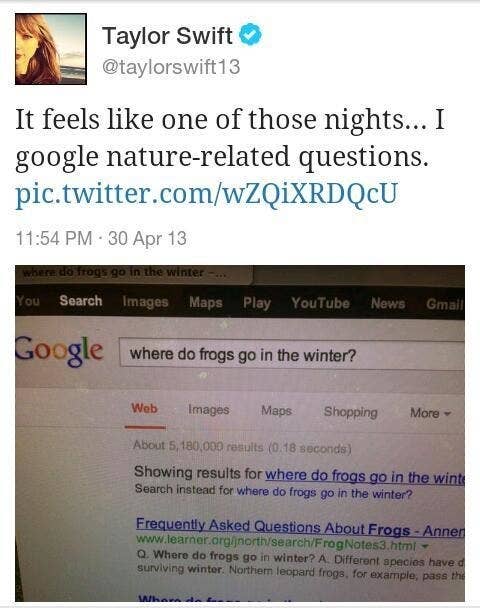
Task: Expand the More dropdown
Action: pos(430,413)
